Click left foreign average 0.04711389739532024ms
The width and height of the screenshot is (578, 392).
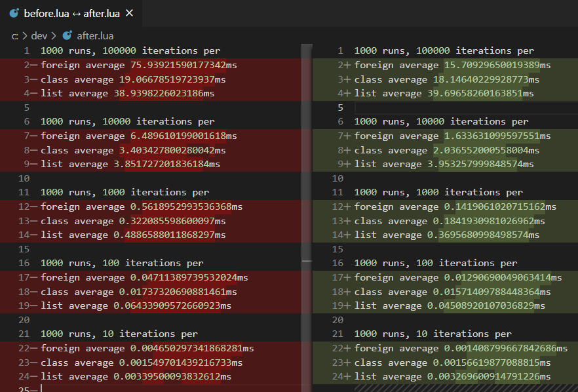pos(144,278)
